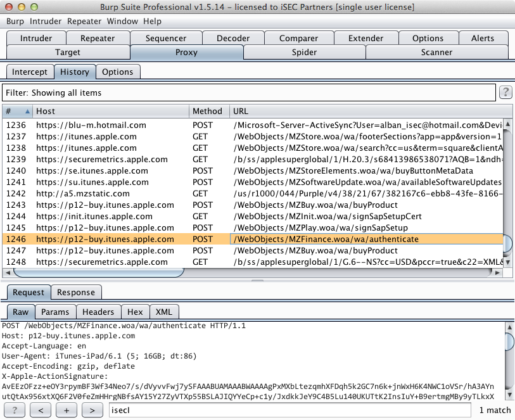Select row 1241 su.itunes.apple.com
This screenshot has height=420, width=515.
pos(253,182)
